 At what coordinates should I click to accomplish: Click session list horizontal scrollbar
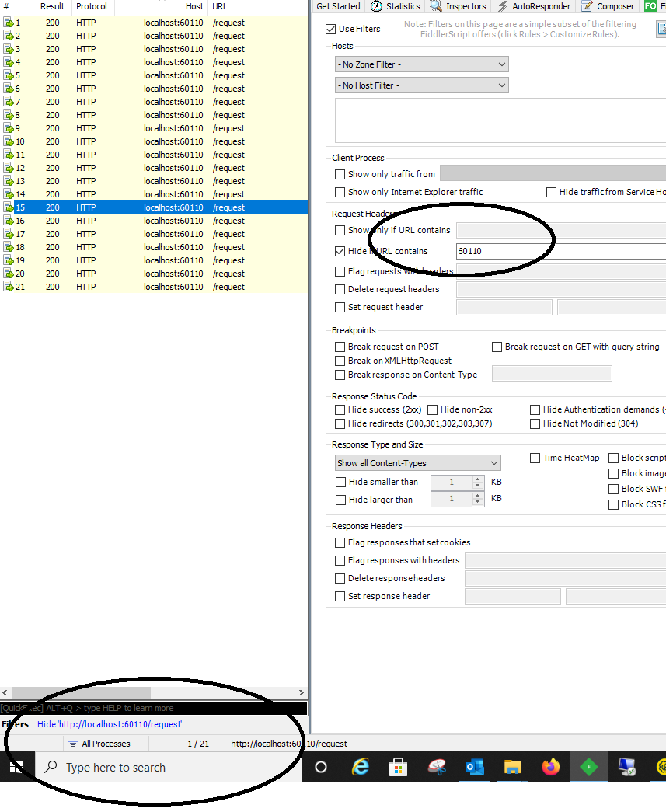pyautogui.click(x=82, y=692)
